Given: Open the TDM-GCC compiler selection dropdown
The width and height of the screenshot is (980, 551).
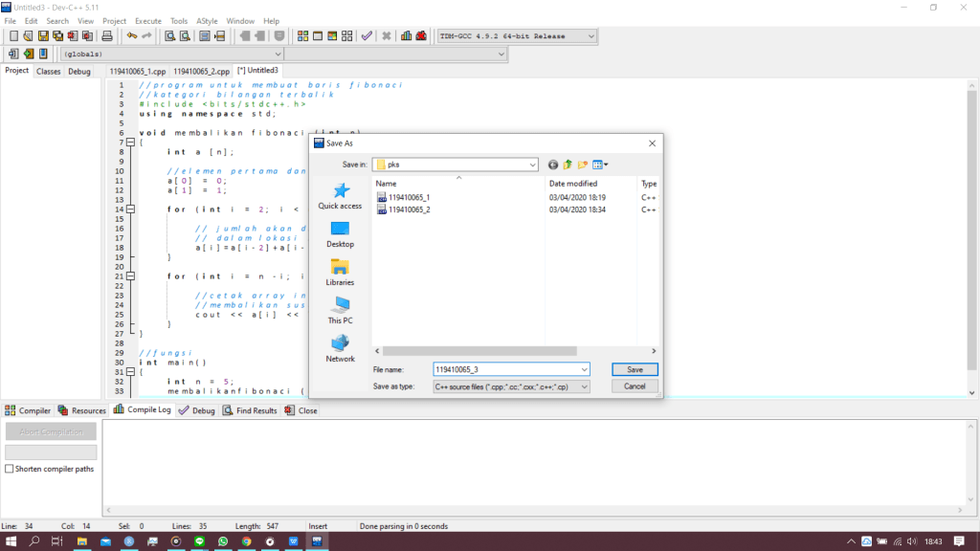Looking at the screenshot, I should (590, 36).
